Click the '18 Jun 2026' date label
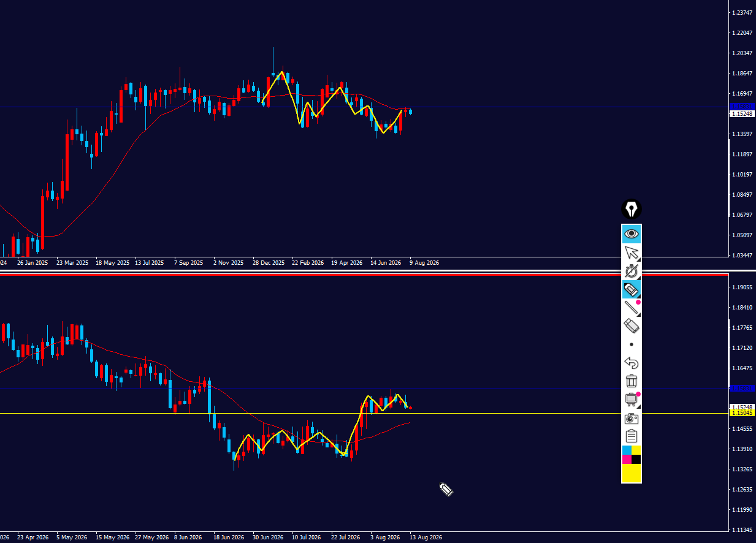 (229, 537)
